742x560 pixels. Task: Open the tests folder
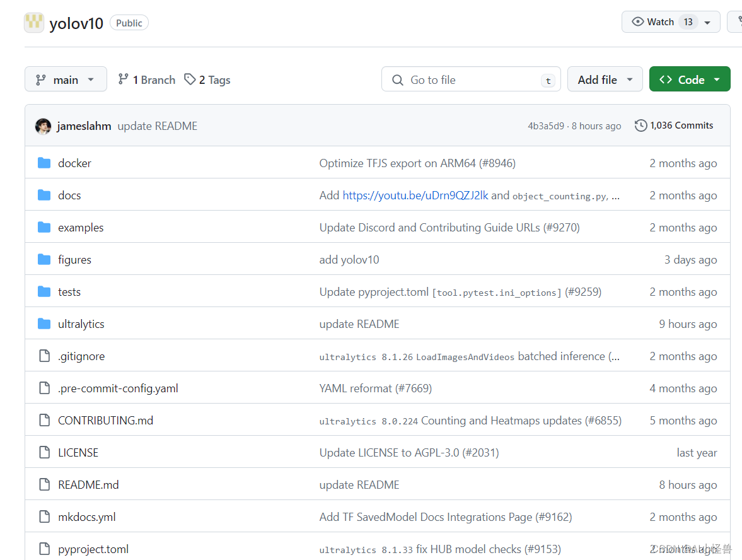[x=69, y=291]
